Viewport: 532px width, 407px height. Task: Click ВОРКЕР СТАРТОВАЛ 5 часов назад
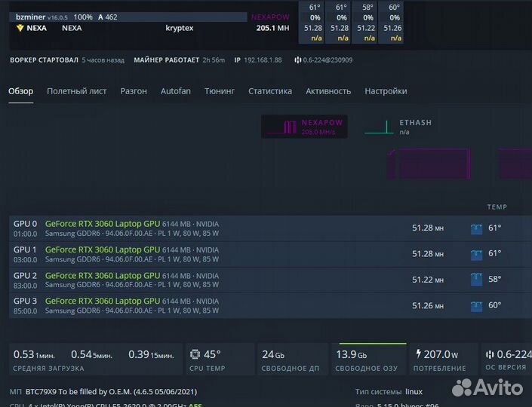[x=67, y=60]
